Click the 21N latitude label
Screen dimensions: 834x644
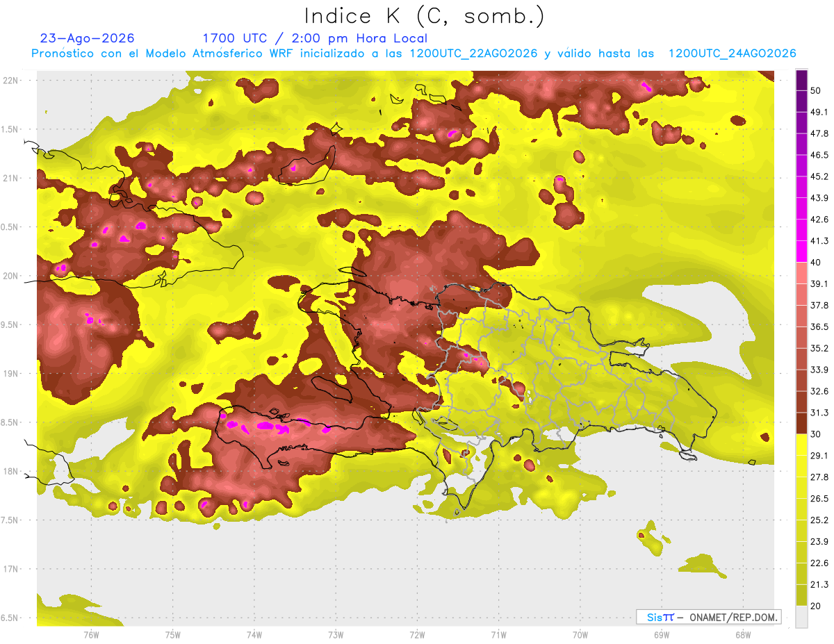click(11, 178)
